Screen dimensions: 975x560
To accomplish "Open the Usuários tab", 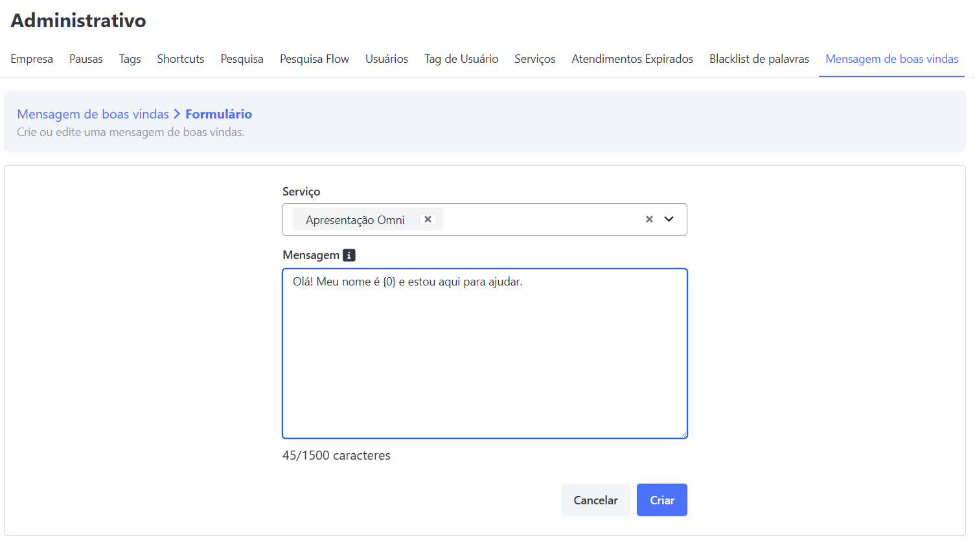I will coord(387,59).
